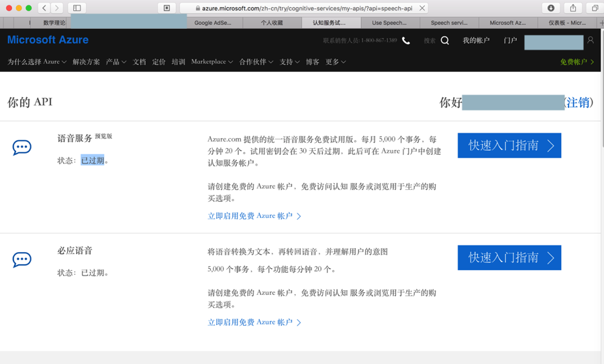
Task: Open 门户 link in header
Action: 510,40
